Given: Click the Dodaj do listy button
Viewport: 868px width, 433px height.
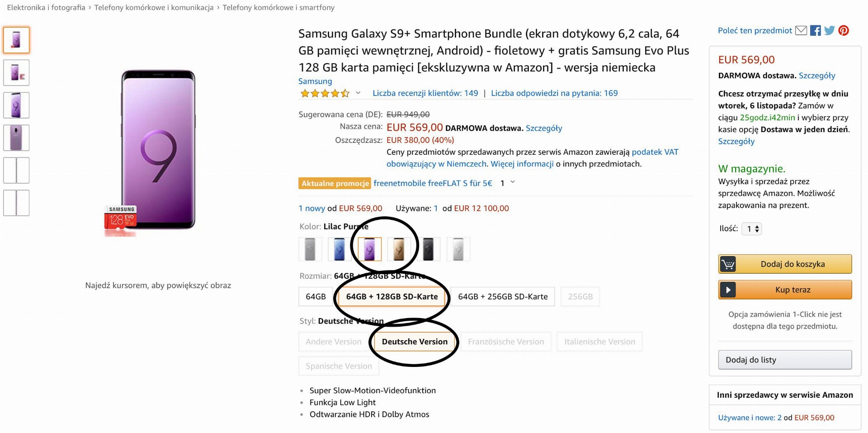Looking at the screenshot, I should coord(785,360).
